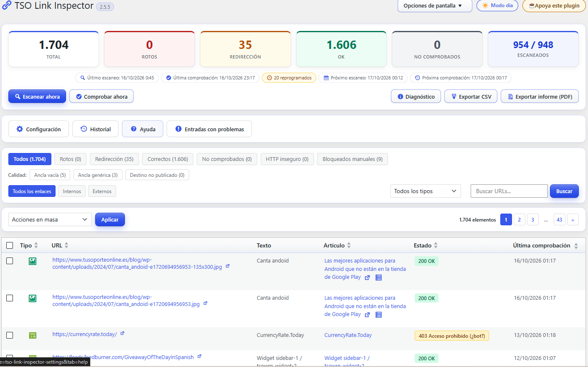Show only Externos links
The image size is (588, 367).
(x=102, y=191)
